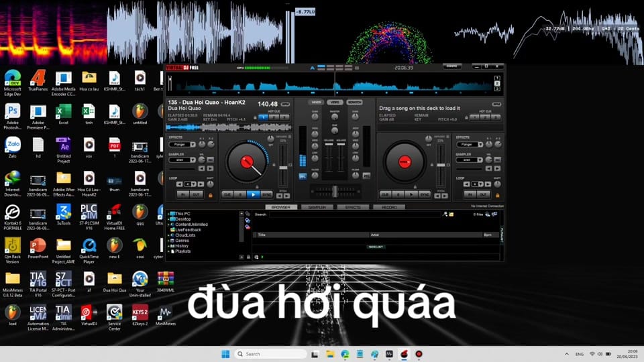Open File Explorer from taskbar
644x362 pixels.
coord(330,354)
